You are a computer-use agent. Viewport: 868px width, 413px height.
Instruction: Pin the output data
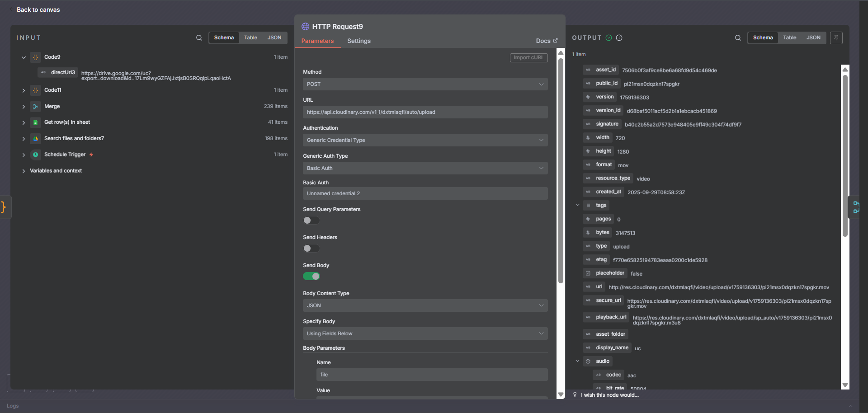click(836, 38)
